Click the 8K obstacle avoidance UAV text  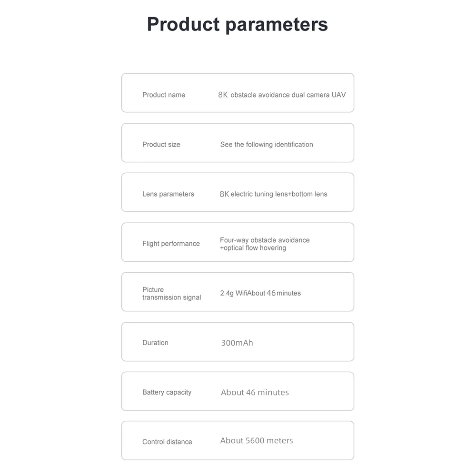(x=282, y=95)
